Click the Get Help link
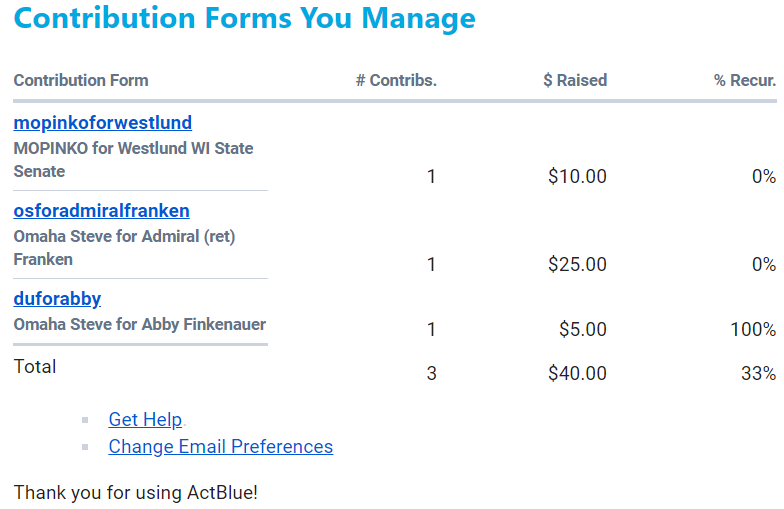Screen dimensions: 784x509 (x=146, y=420)
